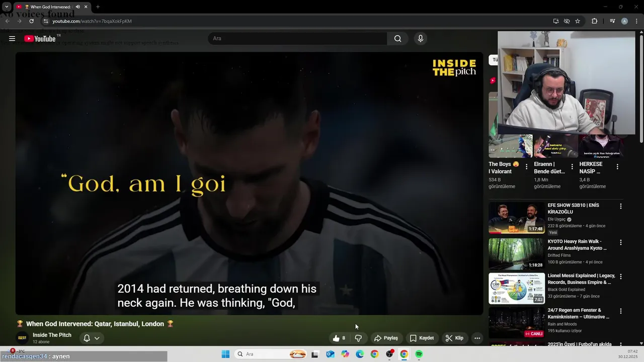Open Copilot from the taskbar
This screenshot has height=362, width=644.
pos(345,354)
